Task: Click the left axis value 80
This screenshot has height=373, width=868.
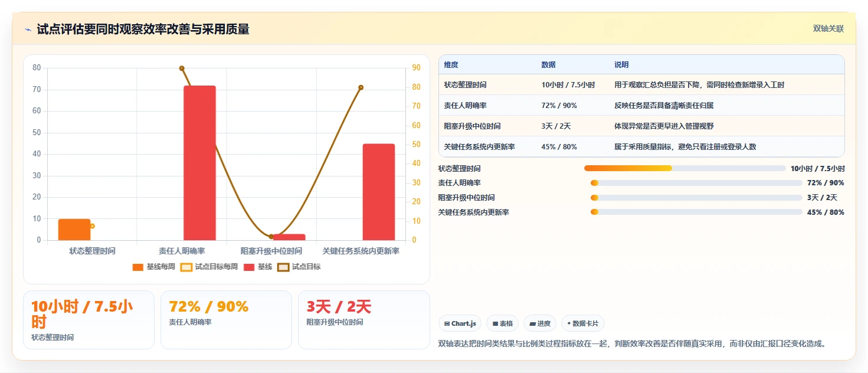Action: pos(37,68)
